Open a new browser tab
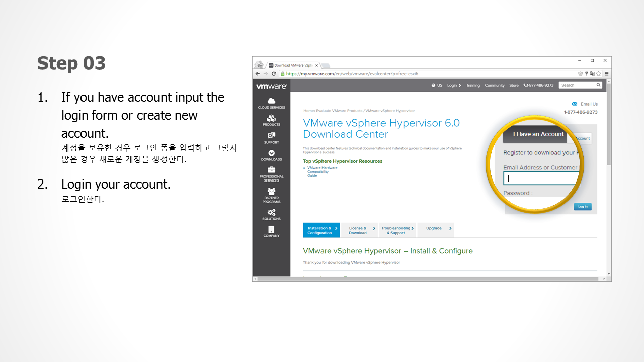This screenshot has width=644, height=362. pyautogui.click(x=326, y=65)
